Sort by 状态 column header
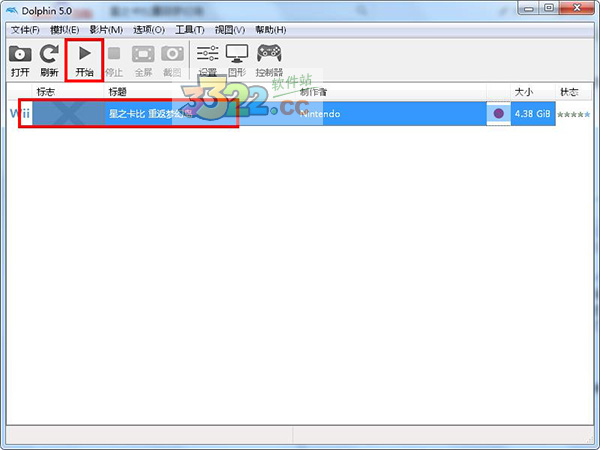 tap(573, 92)
